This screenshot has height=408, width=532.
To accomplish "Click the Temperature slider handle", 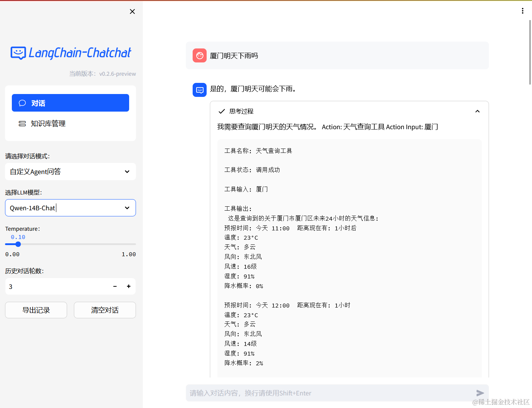I will 18,244.
